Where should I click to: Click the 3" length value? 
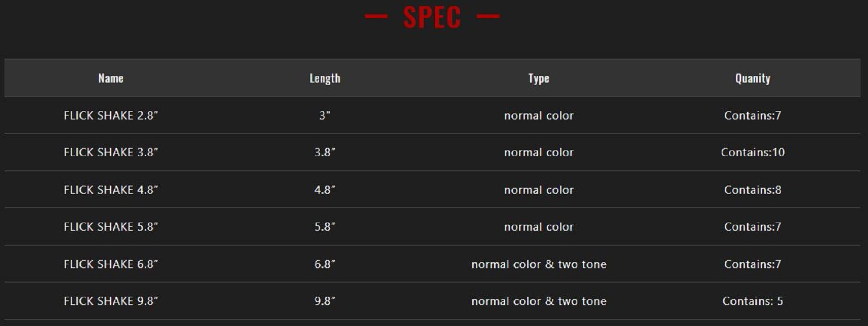[325, 116]
